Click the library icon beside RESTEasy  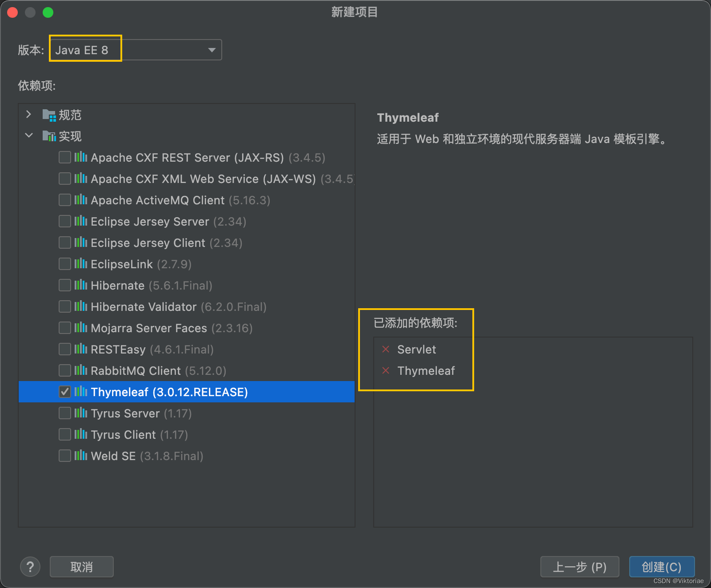click(x=81, y=349)
